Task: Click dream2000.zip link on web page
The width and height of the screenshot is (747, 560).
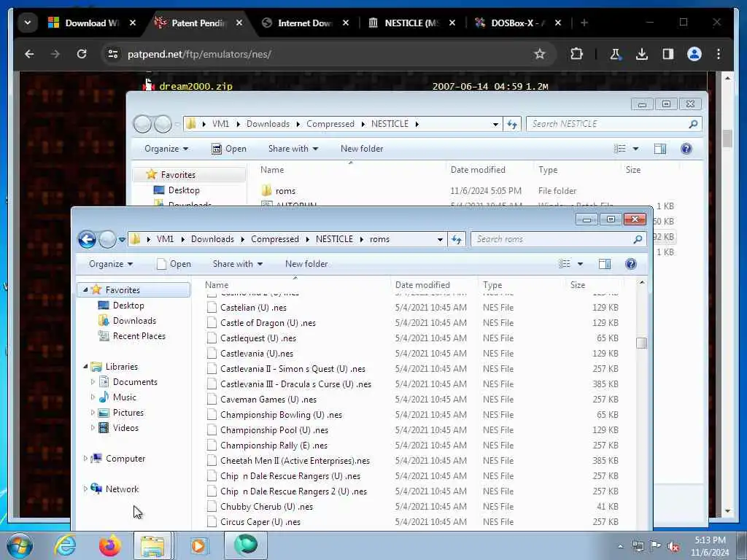Action: [196, 86]
